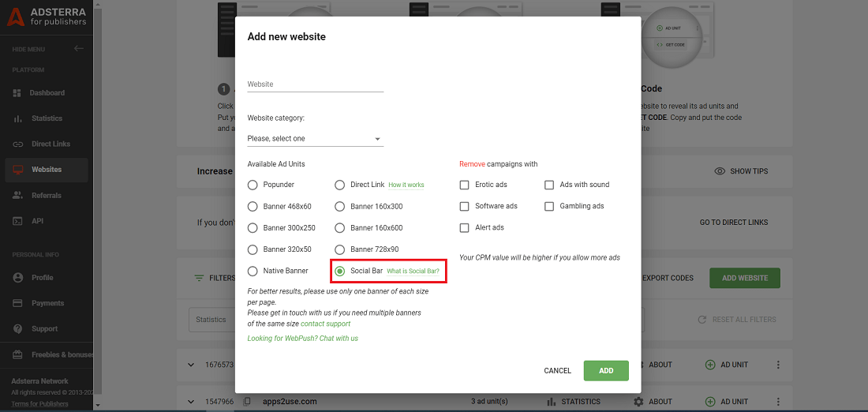The width and height of the screenshot is (868, 412).
Task: Click Terms for Publishers link
Action: tap(40, 403)
